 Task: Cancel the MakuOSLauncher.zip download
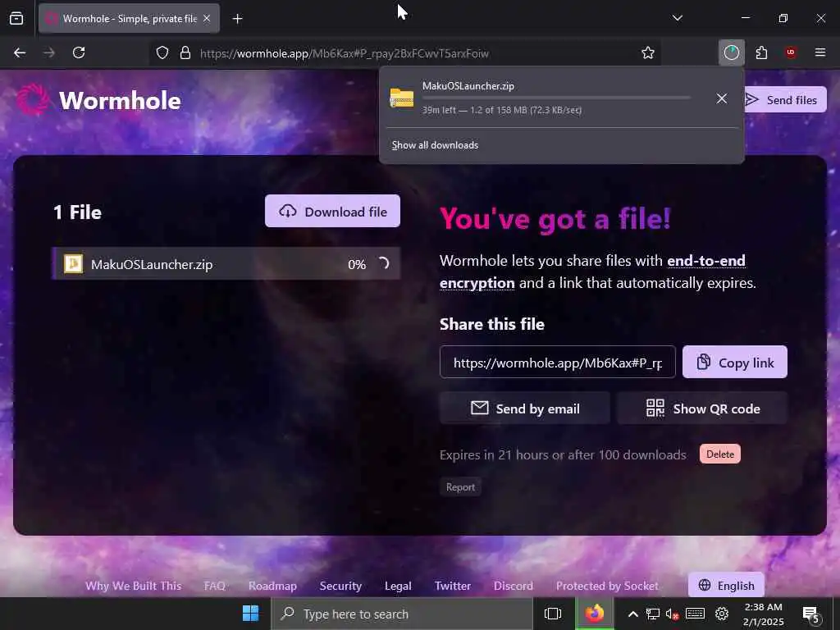[722, 98]
